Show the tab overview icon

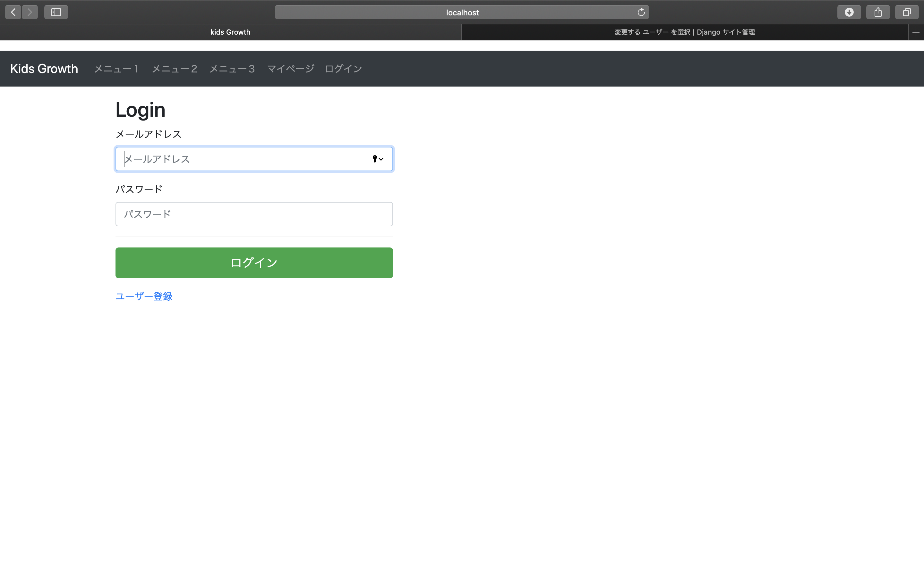[x=906, y=12]
